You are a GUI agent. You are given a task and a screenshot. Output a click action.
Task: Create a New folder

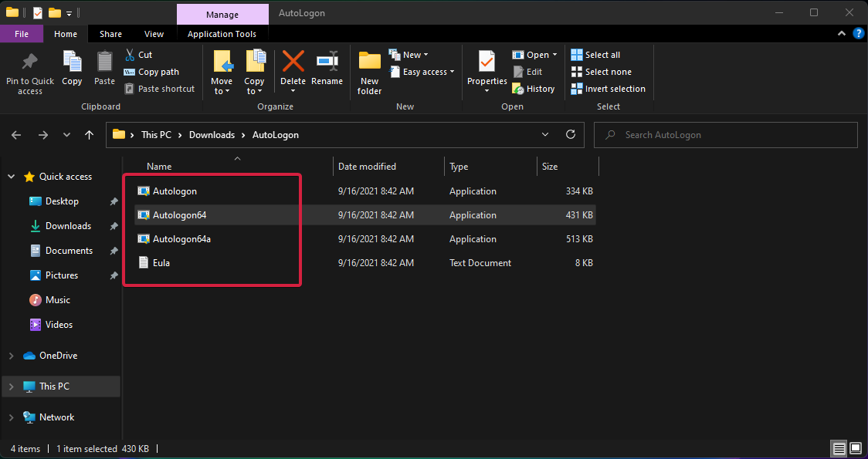coord(369,73)
